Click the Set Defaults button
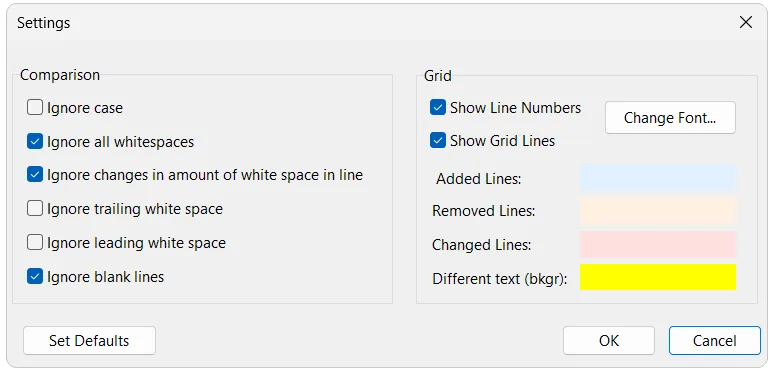 (x=89, y=341)
